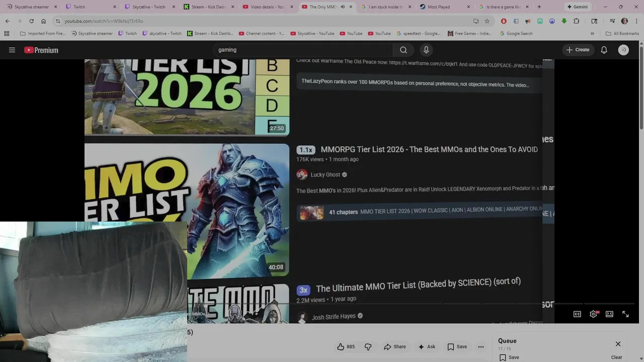The width and height of the screenshot is (644, 362).
Task: Switch player to theater mode
Action: coord(609,314)
